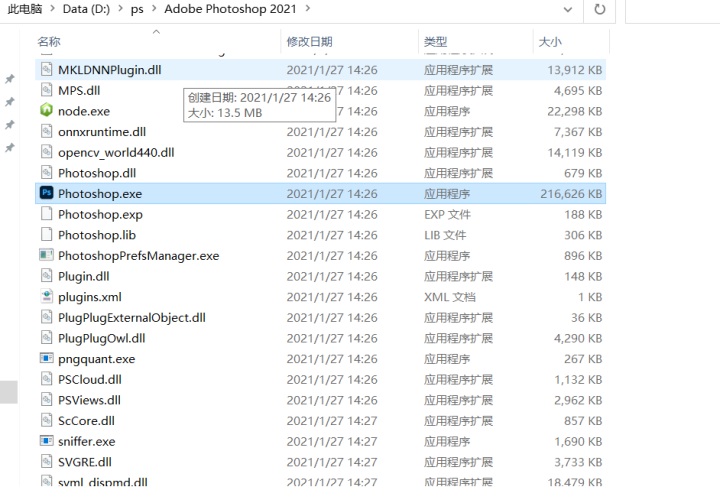This screenshot has height=490, width=720.
Task: Click the refresh button in address bar
Action: (600, 9)
